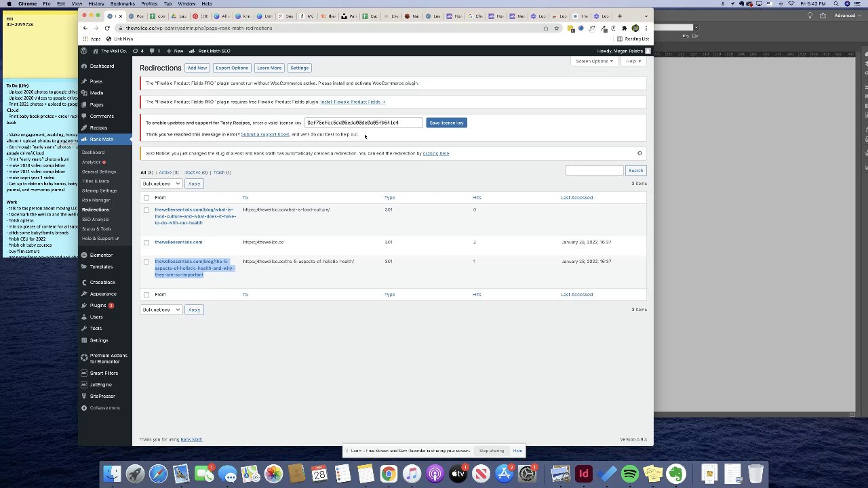Open Adobe InDesign from the Dock
The image size is (868, 488).
click(583, 474)
